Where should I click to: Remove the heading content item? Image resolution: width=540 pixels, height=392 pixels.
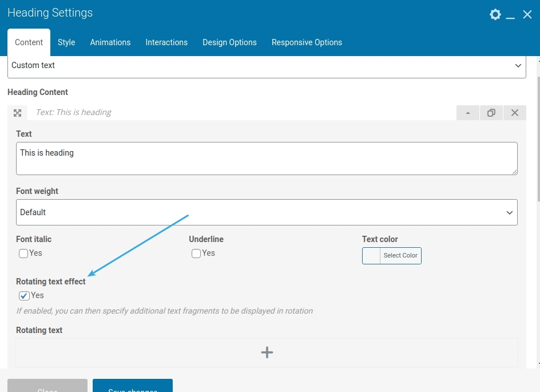(514, 113)
